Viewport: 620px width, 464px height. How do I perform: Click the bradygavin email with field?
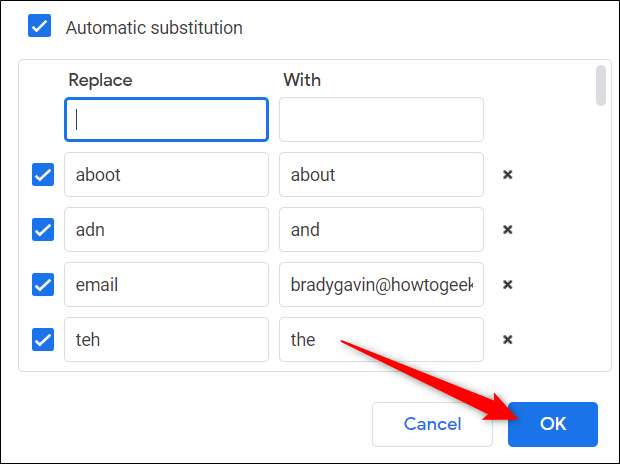tap(381, 285)
